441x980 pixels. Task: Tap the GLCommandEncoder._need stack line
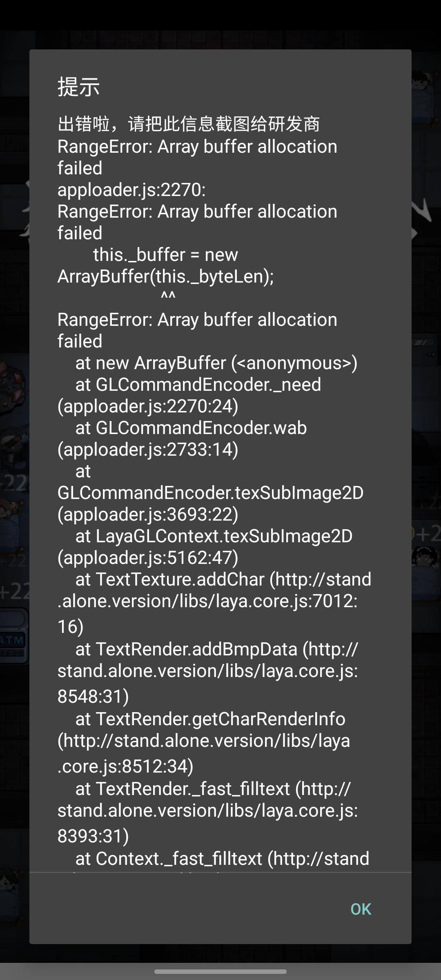click(189, 395)
